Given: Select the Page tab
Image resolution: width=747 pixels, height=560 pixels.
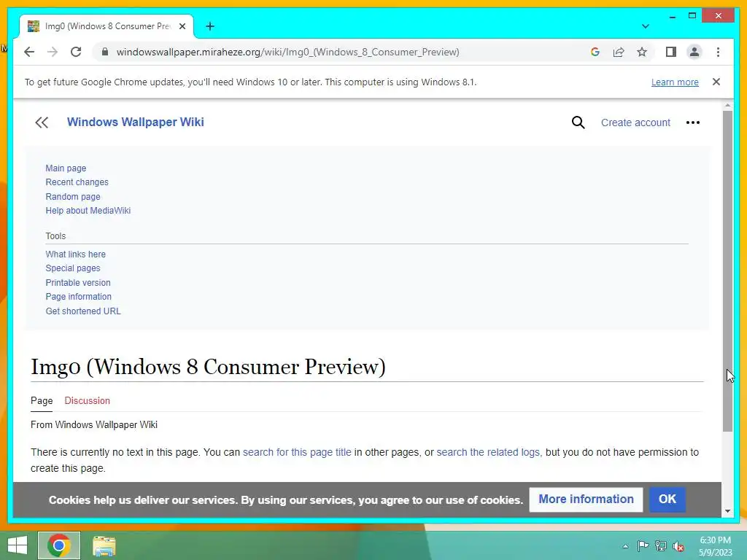Looking at the screenshot, I should click(x=42, y=400).
